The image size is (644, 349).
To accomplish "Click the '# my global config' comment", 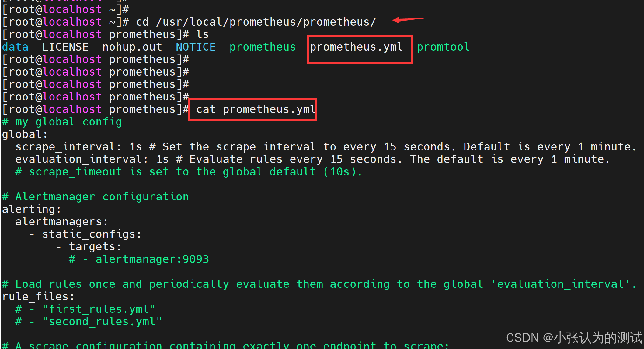I will (x=62, y=122).
